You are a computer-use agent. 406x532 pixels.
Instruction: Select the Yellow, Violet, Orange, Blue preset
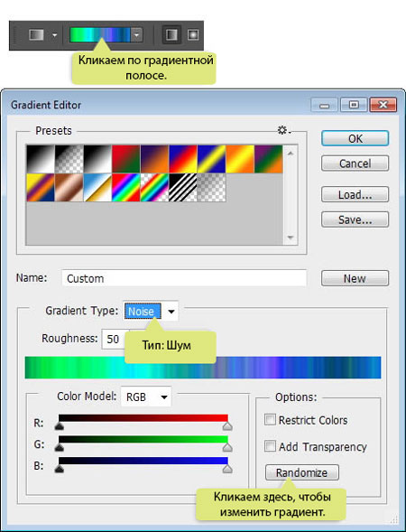(x=41, y=188)
